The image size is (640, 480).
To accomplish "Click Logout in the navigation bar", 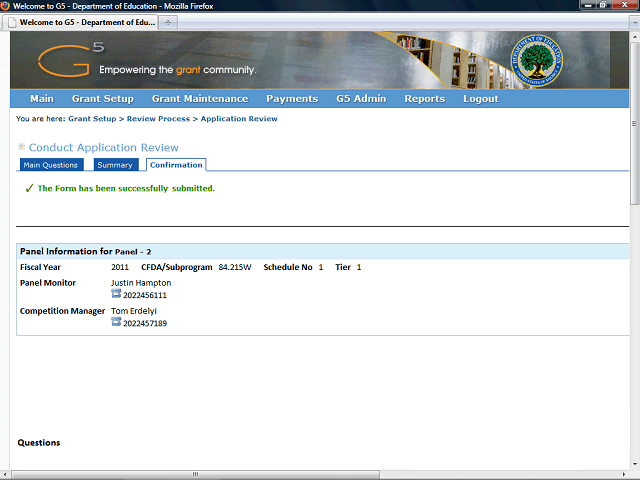I will pyautogui.click(x=481, y=99).
